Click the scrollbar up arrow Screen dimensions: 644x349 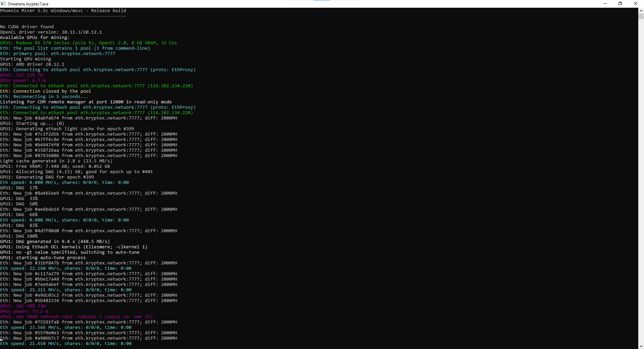tap(641, 10)
